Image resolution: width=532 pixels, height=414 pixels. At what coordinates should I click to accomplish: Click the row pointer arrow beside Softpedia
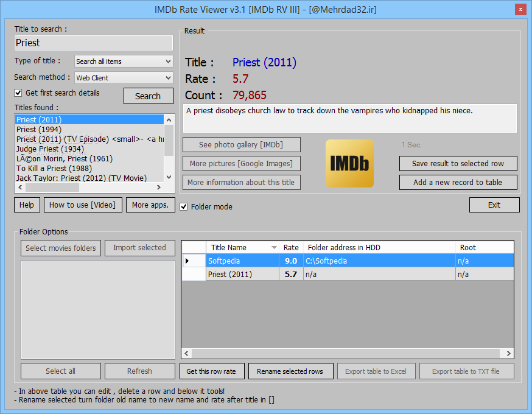coord(187,261)
